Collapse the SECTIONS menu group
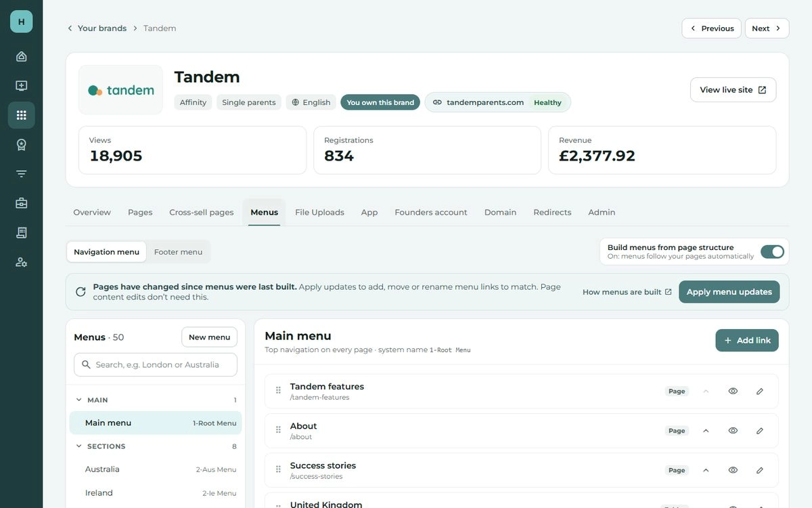This screenshot has width=812, height=508. pyautogui.click(x=79, y=446)
